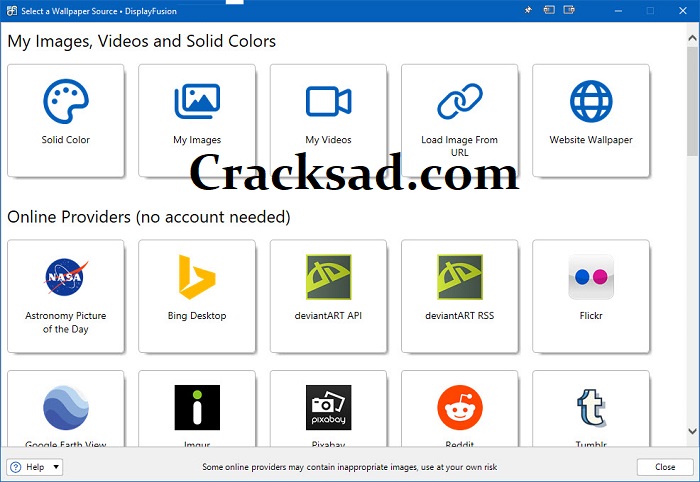This screenshot has width=700, height=482.
Task: Select the Imgur provider icon
Action: [x=197, y=407]
